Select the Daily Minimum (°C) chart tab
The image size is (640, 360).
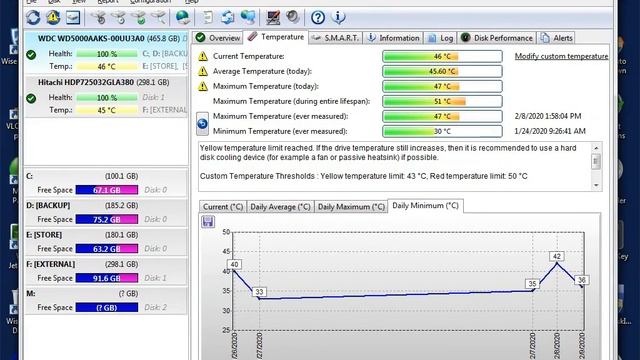(425, 206)
